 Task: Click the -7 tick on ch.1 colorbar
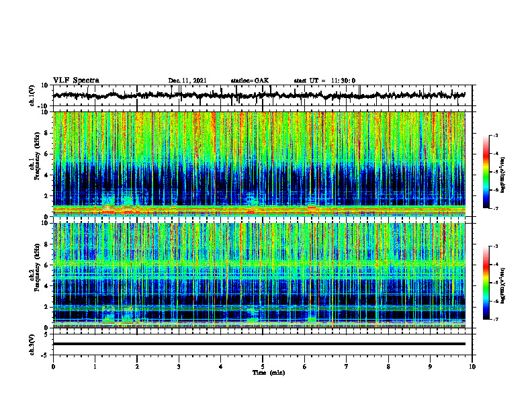click(x=496, y=208)
